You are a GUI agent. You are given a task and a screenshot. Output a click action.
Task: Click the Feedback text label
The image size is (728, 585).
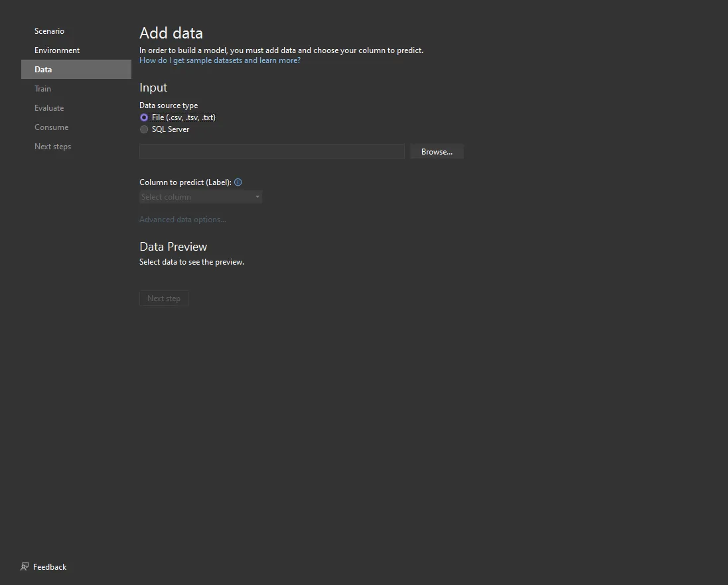pyautogui.click(x=50, y=567)
